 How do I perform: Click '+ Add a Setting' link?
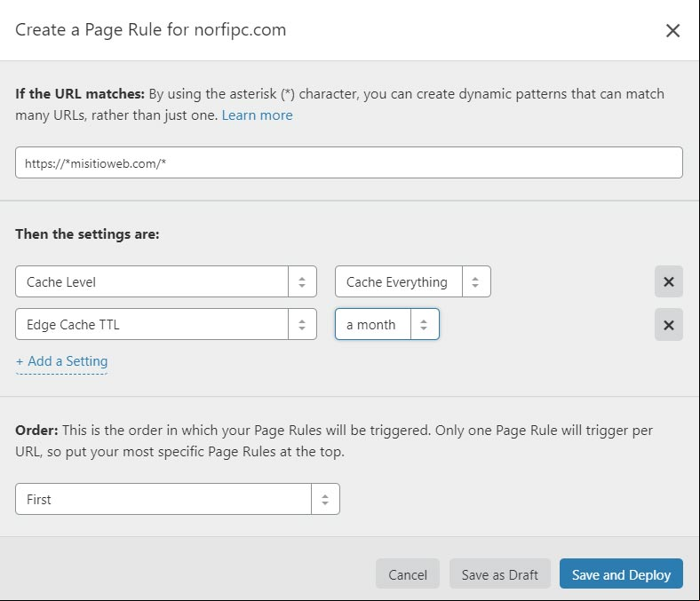[61, 361]
